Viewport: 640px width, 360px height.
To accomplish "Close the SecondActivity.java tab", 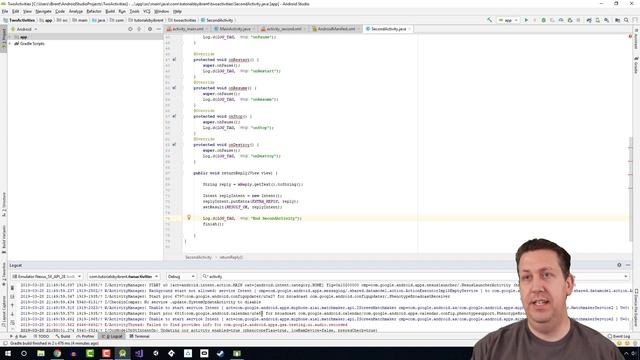I will pos(409,29).
